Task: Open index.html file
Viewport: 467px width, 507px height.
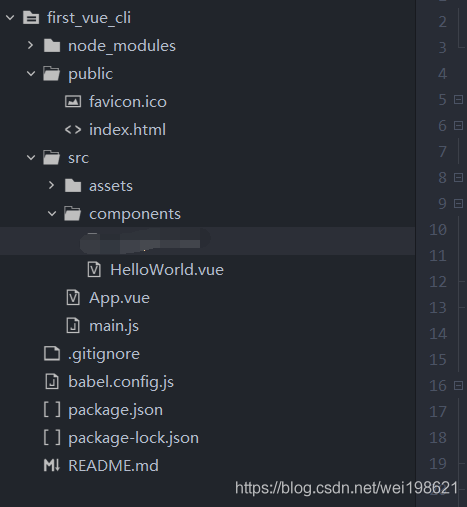Action: tap(127, 130)
